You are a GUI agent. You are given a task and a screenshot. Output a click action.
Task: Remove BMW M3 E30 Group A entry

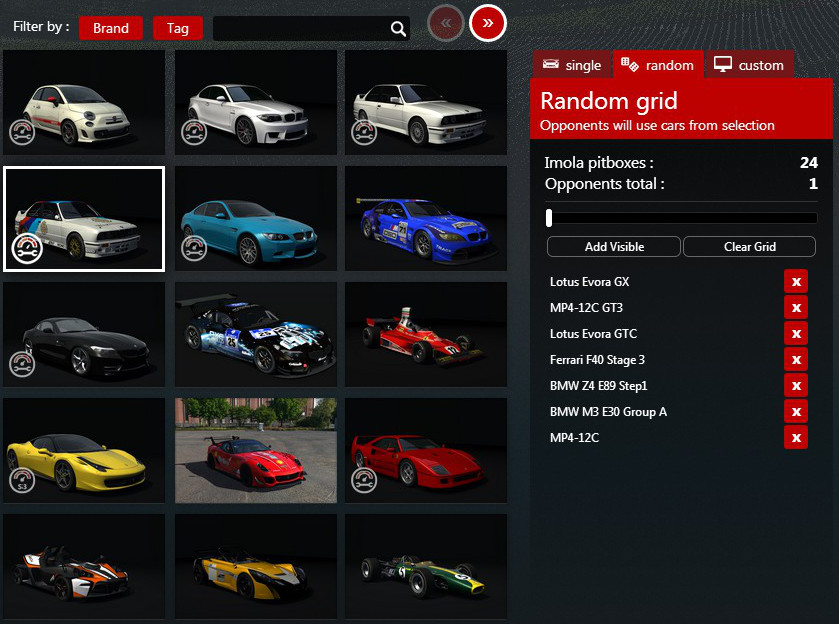(x=796, y=412)
